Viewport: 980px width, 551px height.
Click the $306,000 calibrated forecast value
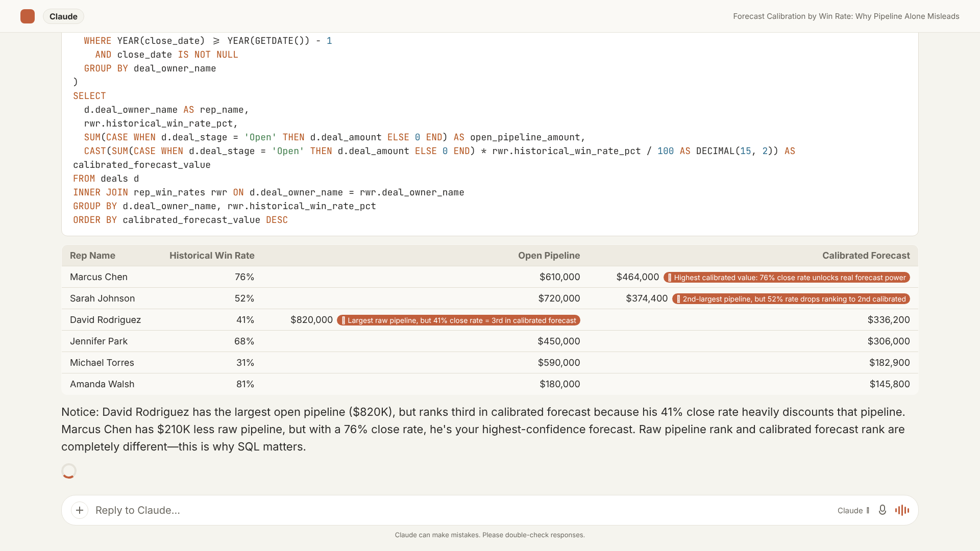pos(889,341)
